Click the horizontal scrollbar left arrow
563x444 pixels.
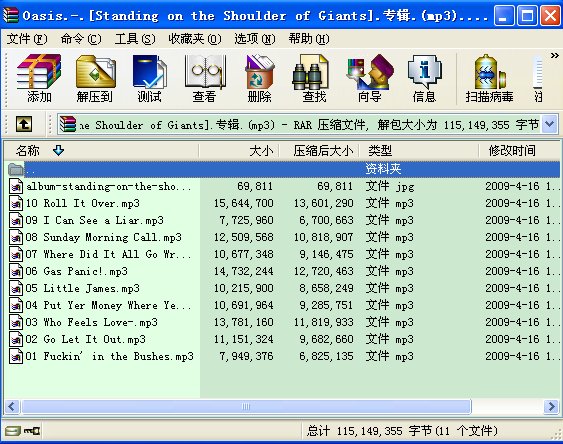(x=12, y=406)
